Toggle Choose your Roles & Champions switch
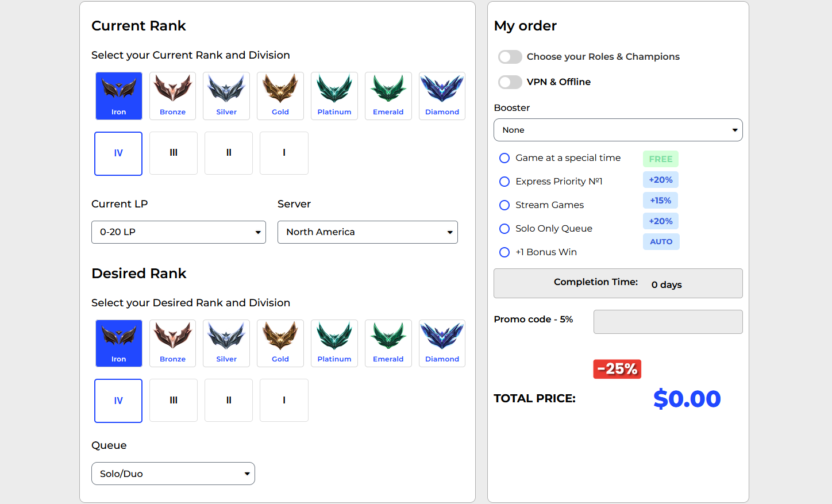The width and height of the screenshot is (832, 504). click(x=510, y=57)
